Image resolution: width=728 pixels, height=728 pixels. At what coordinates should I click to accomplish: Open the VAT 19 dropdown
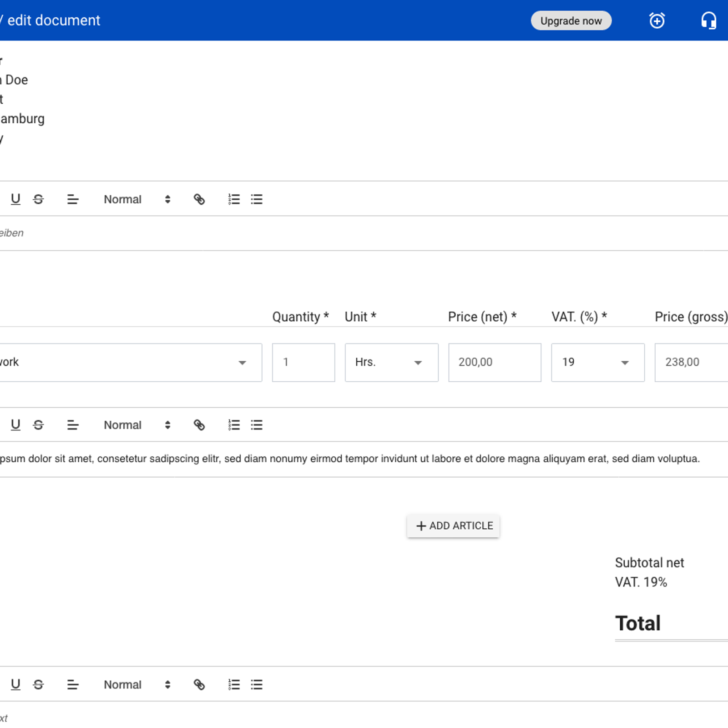pos(598,363)
